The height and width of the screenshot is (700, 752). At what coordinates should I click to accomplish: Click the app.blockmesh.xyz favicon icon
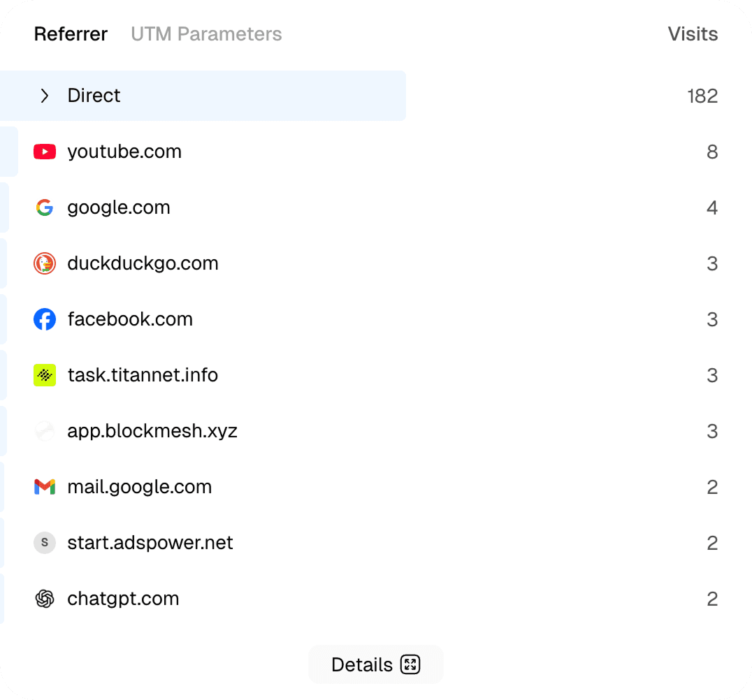pyautogui.click(x=45, y=431)
